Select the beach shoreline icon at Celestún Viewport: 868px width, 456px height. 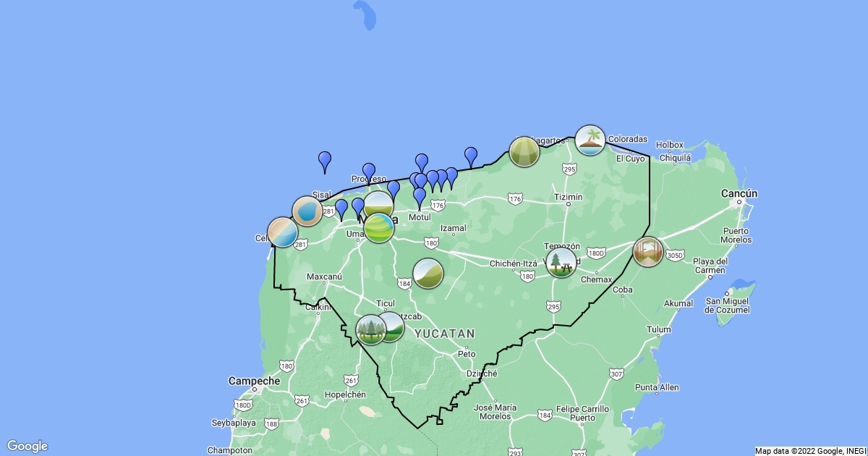click(282, 232)
